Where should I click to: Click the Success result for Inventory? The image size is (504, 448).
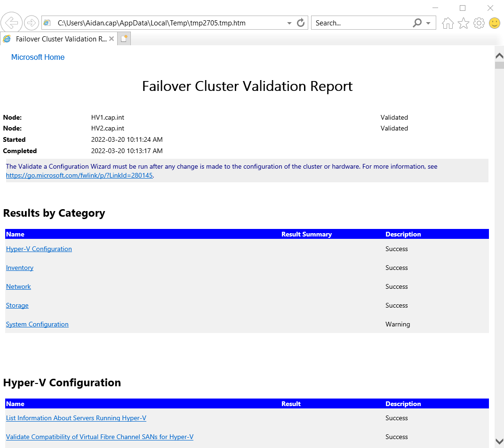(397, 268)
